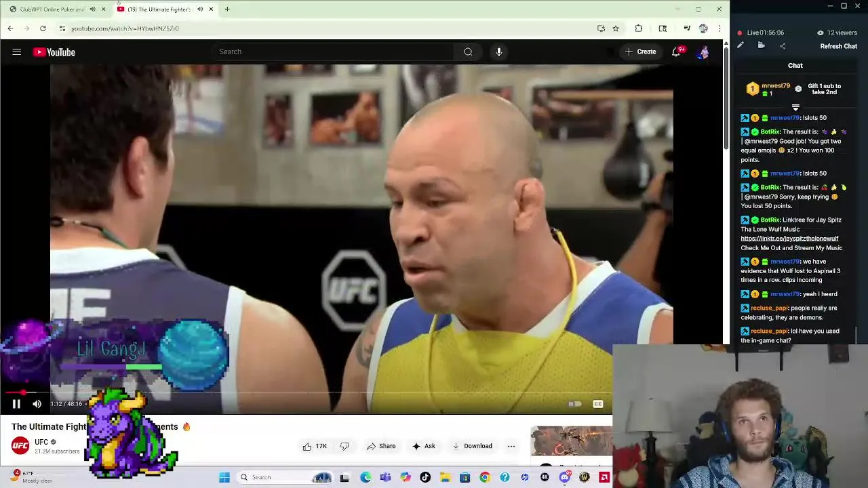
Task: Click clip camera icon in stream panel
Action: click(x=762, y=45)
